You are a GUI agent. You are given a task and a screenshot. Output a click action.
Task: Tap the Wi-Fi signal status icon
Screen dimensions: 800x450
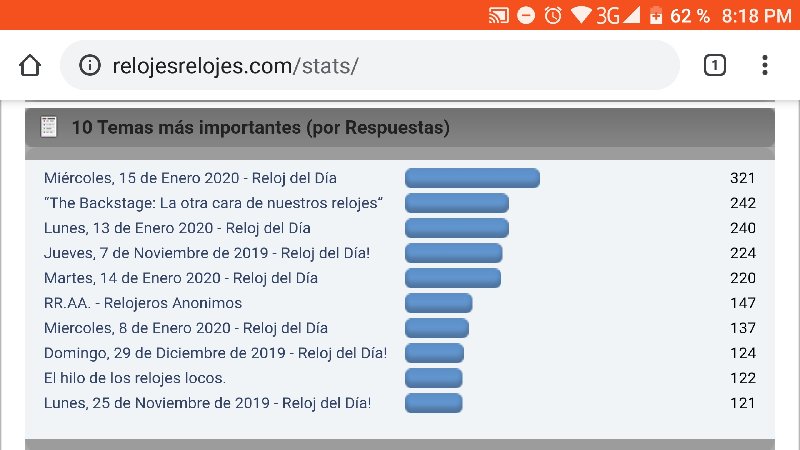point(581,15)
